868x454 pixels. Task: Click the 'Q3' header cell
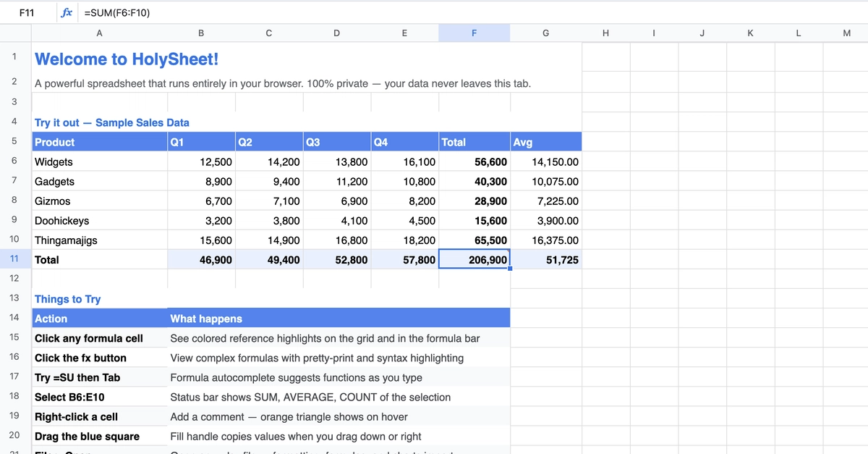point(336,142)
